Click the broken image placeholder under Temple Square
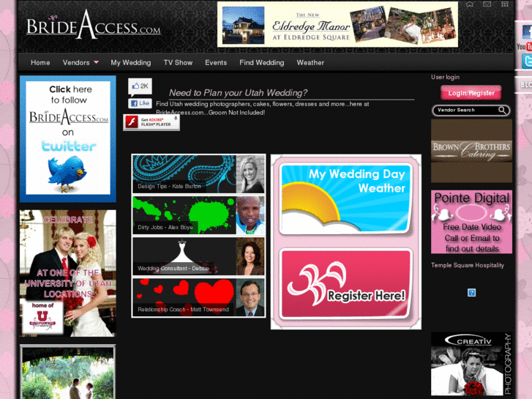 (x=471, y=292)
